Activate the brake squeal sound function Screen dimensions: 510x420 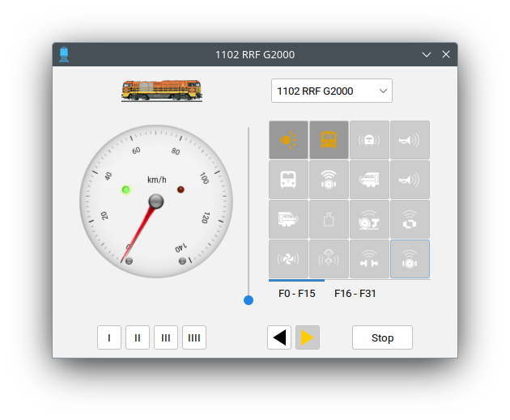369,219
